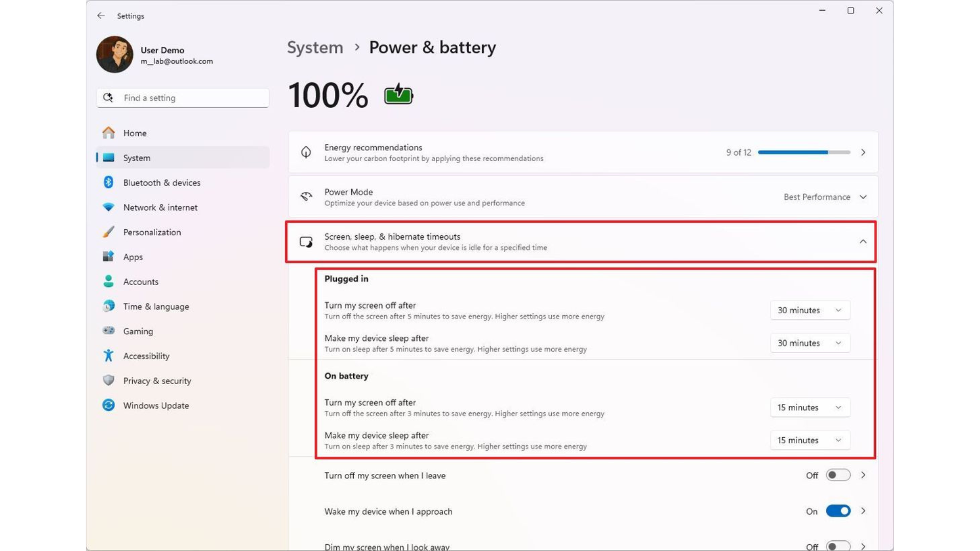Open Bluetooth & devices settings
The image size is (980, 551).
[x=109, y=182]
